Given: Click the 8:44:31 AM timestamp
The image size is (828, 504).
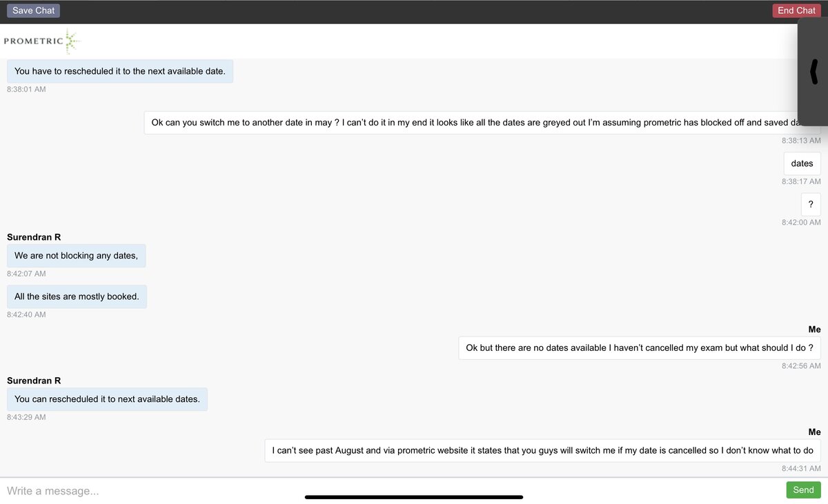Looking at the screenshot, I should [x=801, y=469].
